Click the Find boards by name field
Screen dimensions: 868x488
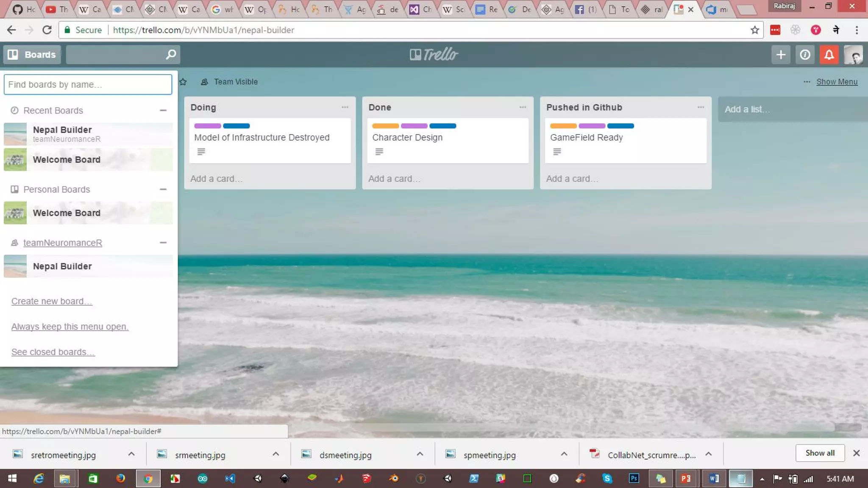[88, 84]
